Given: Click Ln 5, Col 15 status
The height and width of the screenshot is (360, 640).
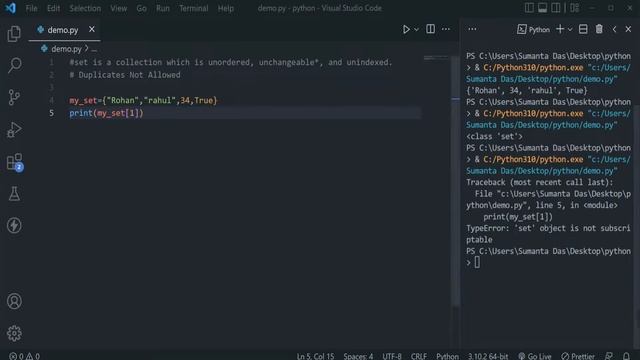Looking at the screenshot, I should pos(315,356).
